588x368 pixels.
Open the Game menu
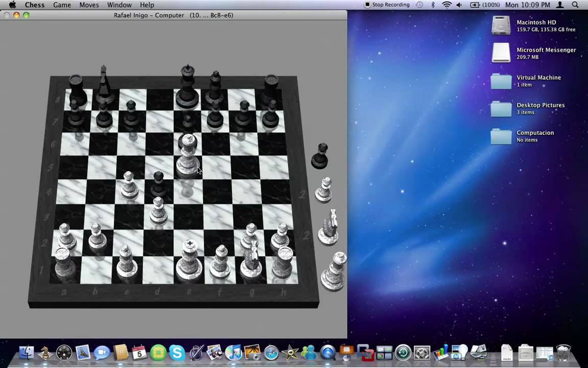pos(62,5)
